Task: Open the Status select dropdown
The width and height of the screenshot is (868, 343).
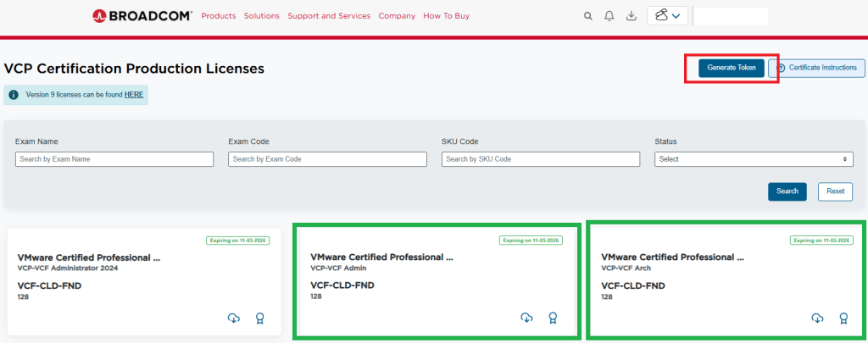Action: (x=754, y=159)
